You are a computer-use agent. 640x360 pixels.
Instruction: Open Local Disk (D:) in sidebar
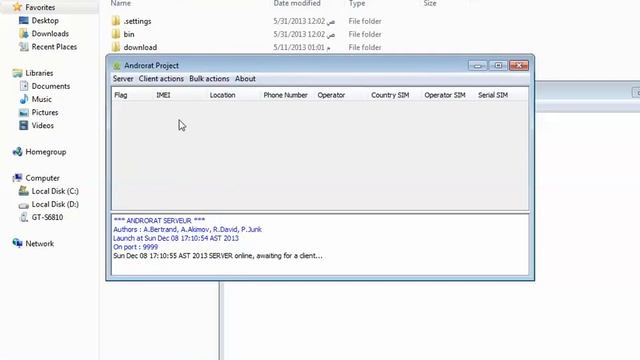tap(55, 204)
